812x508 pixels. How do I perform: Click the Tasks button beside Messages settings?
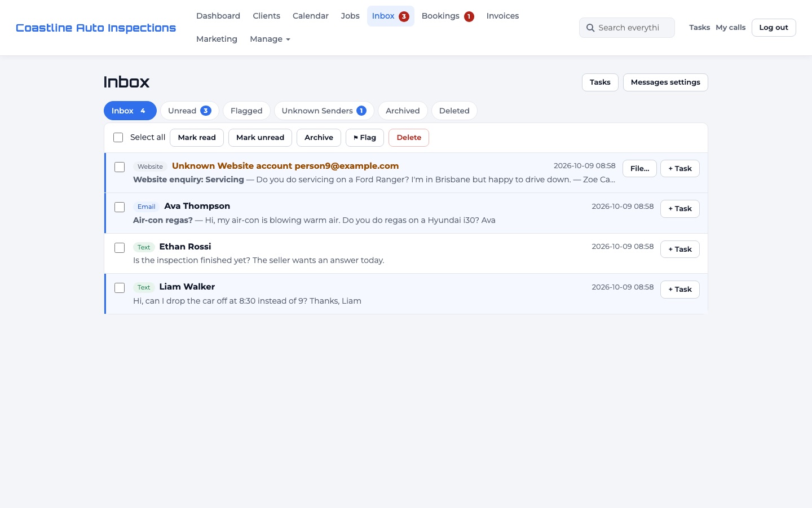600,82
